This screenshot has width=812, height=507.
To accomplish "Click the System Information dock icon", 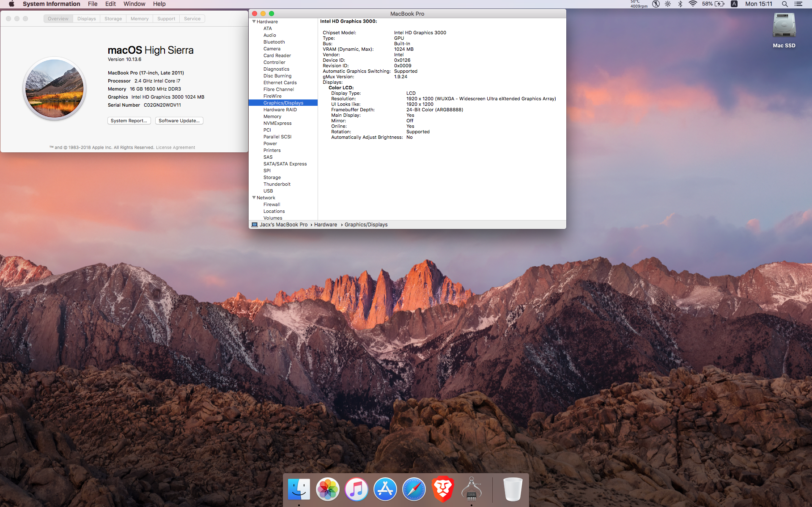I will click(x=472, y=489).
